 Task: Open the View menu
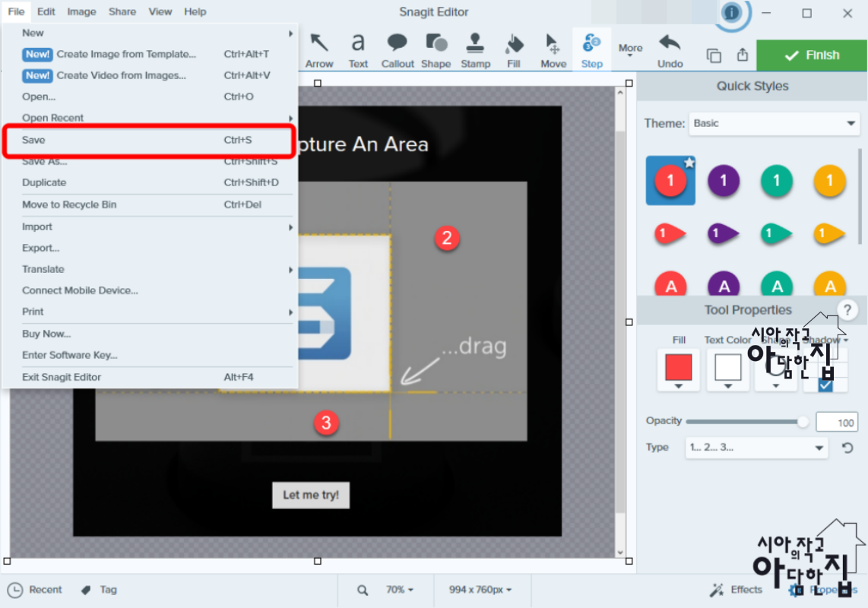point(160,11)
